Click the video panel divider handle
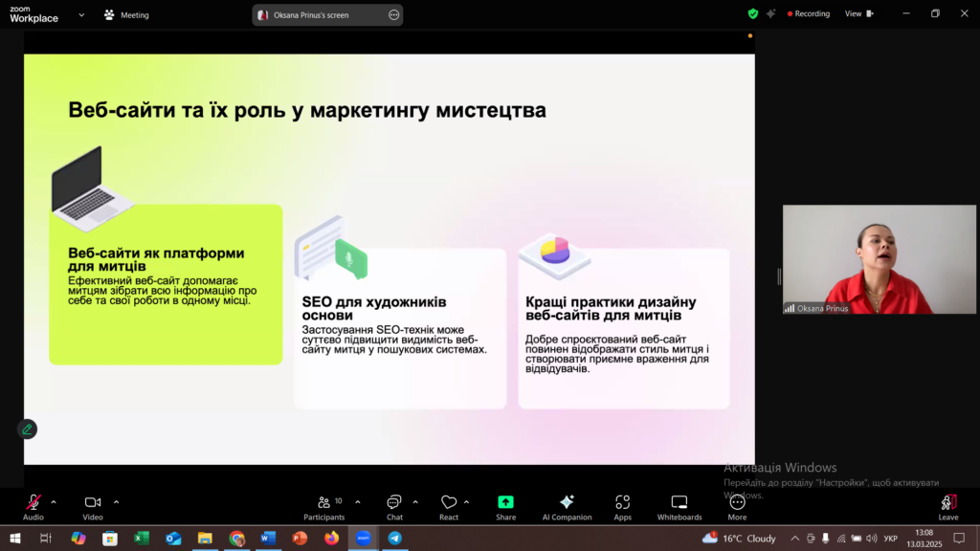This screenshot has width=980, height=551. (x=779, y=276)
